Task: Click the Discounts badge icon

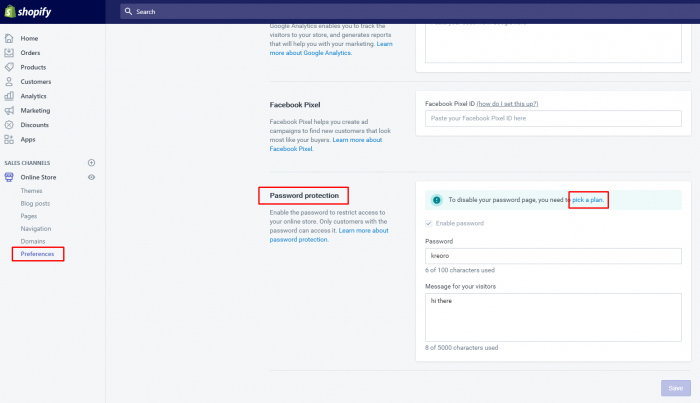Action: click(9, 125)
